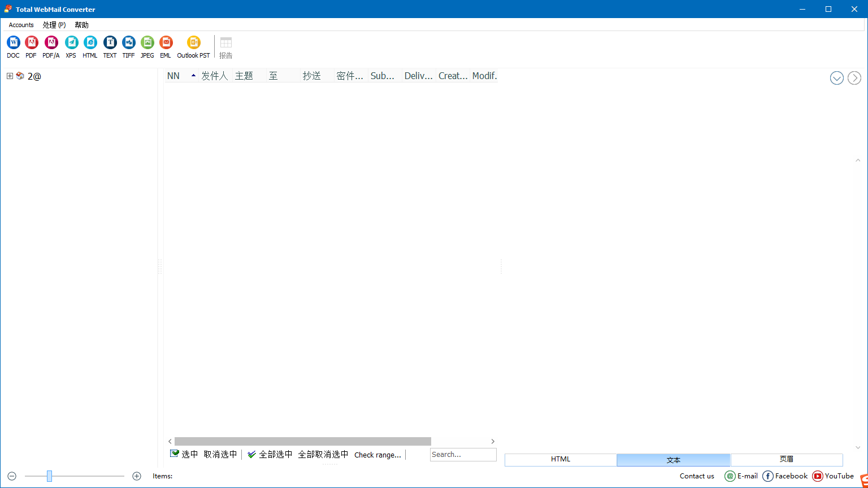Sort by the Modif. column header
This screenshot has height=488, width=868.
[x=484, y=76]
